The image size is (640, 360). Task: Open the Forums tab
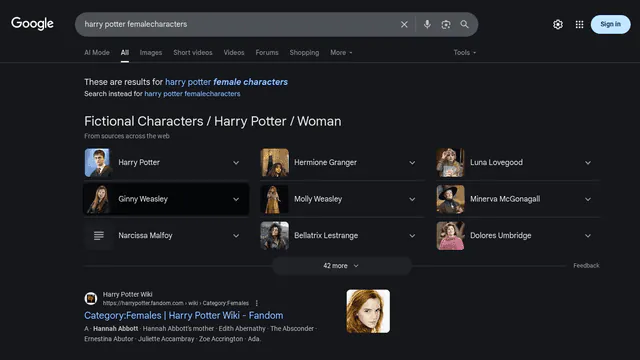pyautogui.click(x=267, y=53)
